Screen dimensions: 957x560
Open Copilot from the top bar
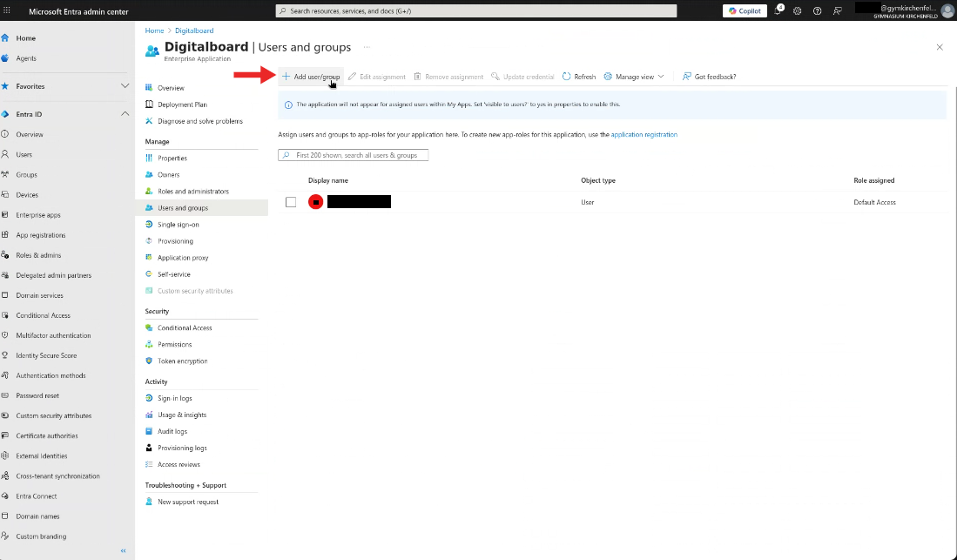(x=745, y=10)
